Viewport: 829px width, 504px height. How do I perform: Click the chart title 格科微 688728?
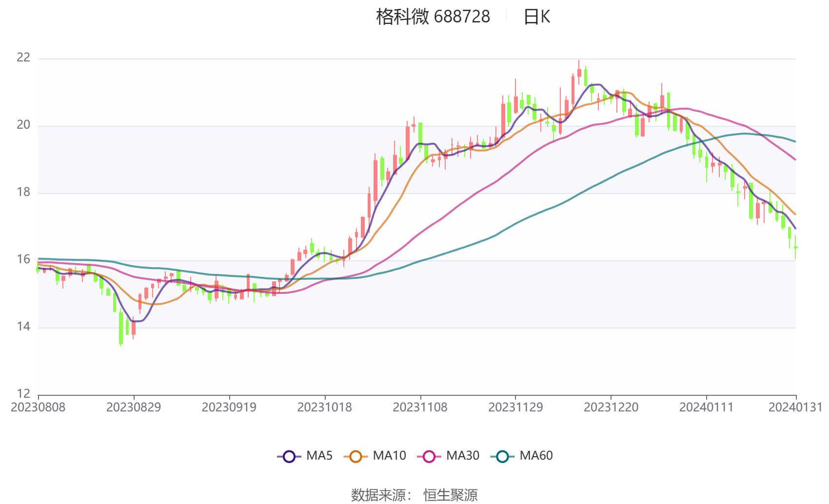[x=433, y=17]
